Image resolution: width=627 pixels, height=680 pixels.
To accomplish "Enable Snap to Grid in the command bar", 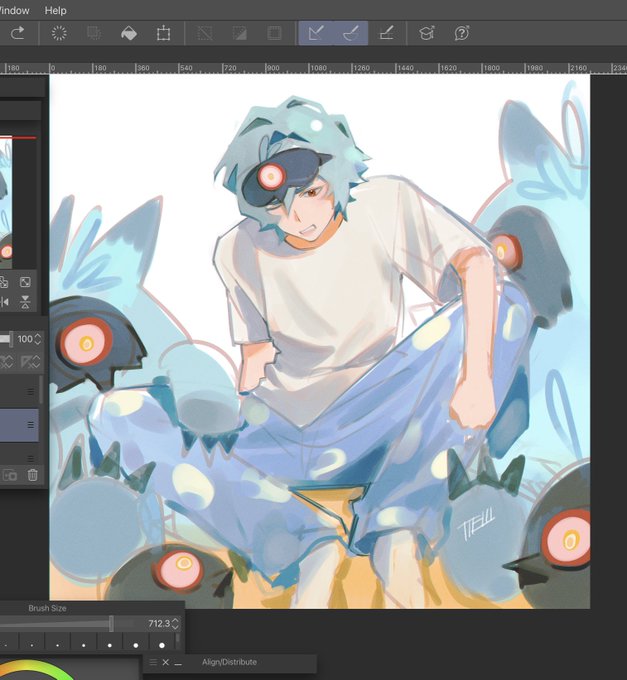I will coord(386,33).
